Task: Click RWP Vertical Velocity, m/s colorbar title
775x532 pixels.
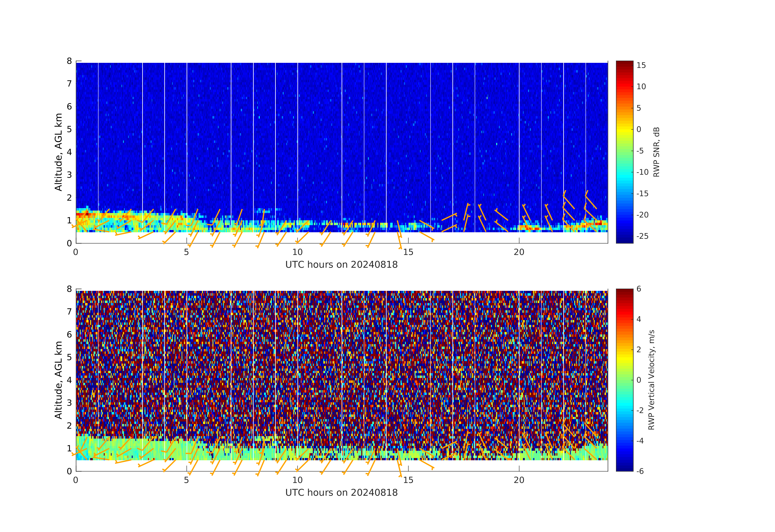Action: tap(651, 380)
